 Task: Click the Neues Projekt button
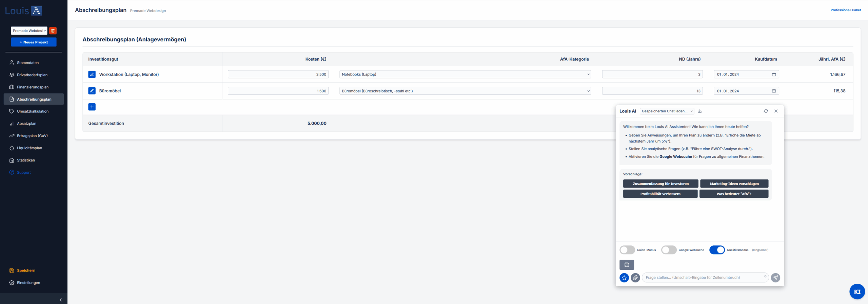(34, 42)
